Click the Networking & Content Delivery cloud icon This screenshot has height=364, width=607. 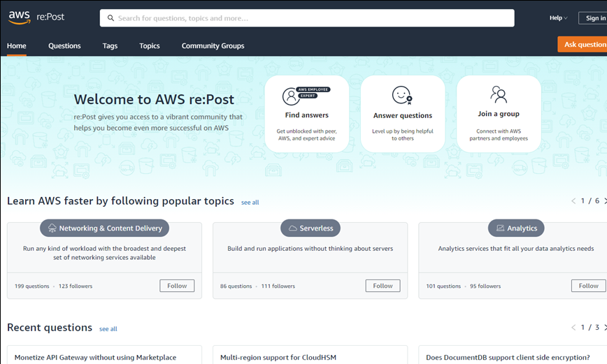[x=52, y=228]
